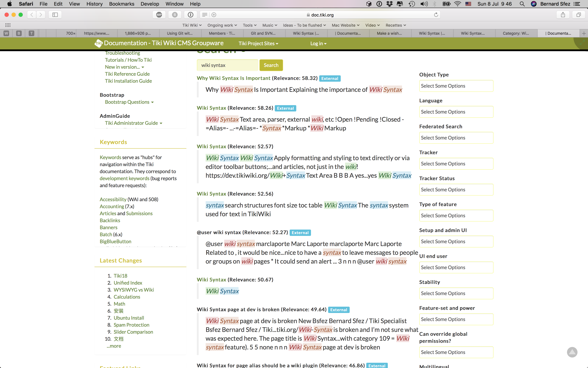The image size is (588, 368).
Task: Open the development keywords link
Action: point(124,178)
